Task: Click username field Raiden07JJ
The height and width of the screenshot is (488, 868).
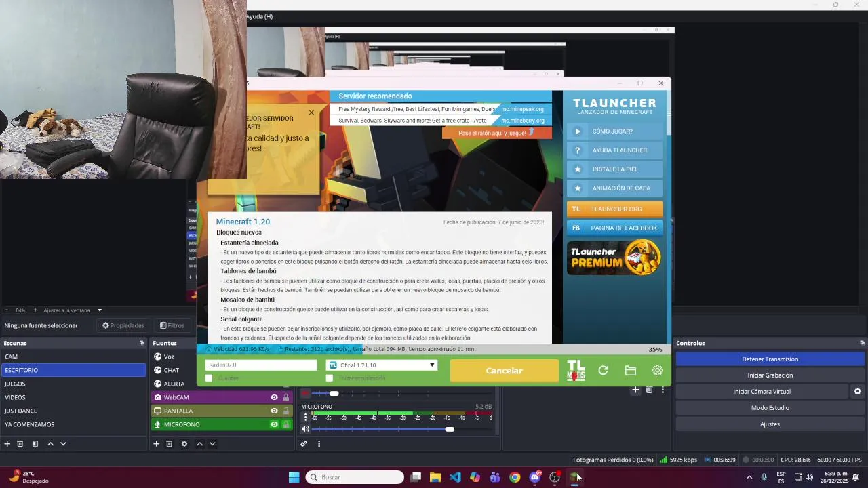Action: [x=260, y=365]
